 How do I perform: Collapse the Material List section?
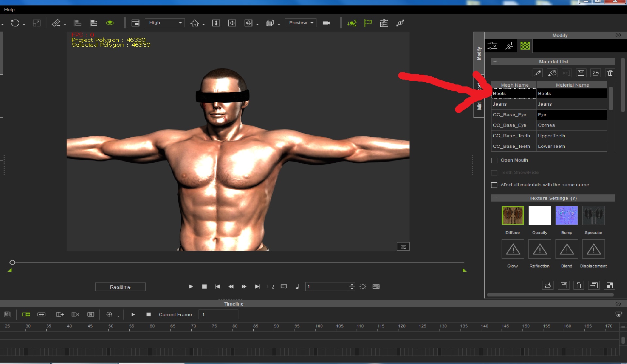click(495, 62)
